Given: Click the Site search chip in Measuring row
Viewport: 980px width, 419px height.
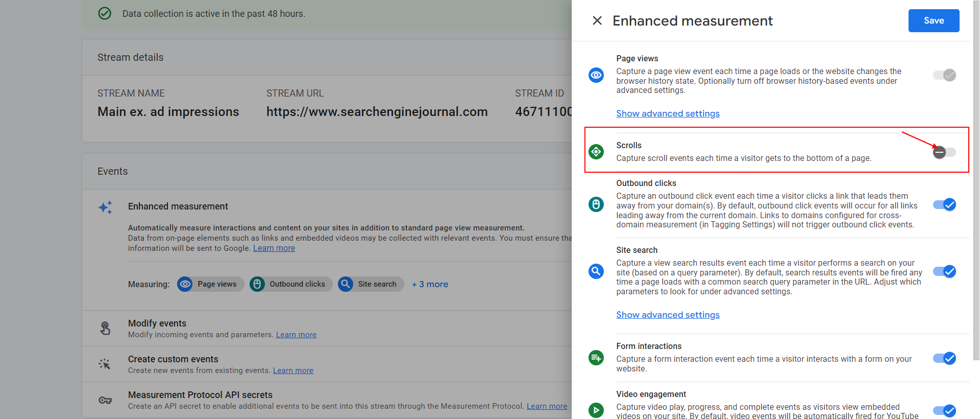Looking at the screenshot, I should pos(371,284).
